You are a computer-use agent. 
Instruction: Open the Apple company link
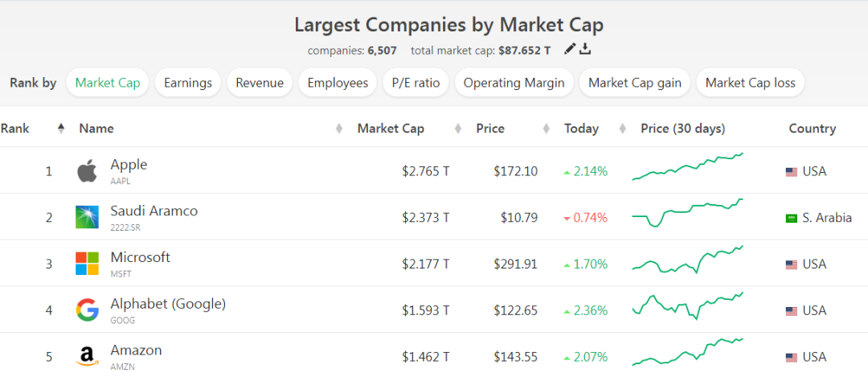(129, 165)
